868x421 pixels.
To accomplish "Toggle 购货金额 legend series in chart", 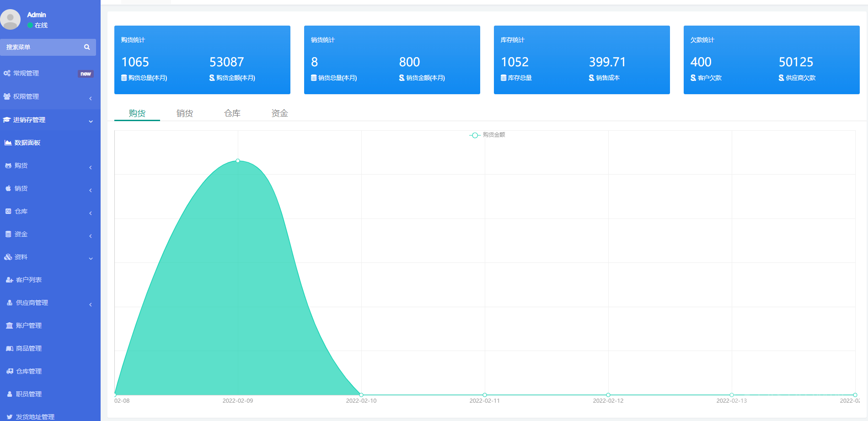I will (x=488, y=135).
